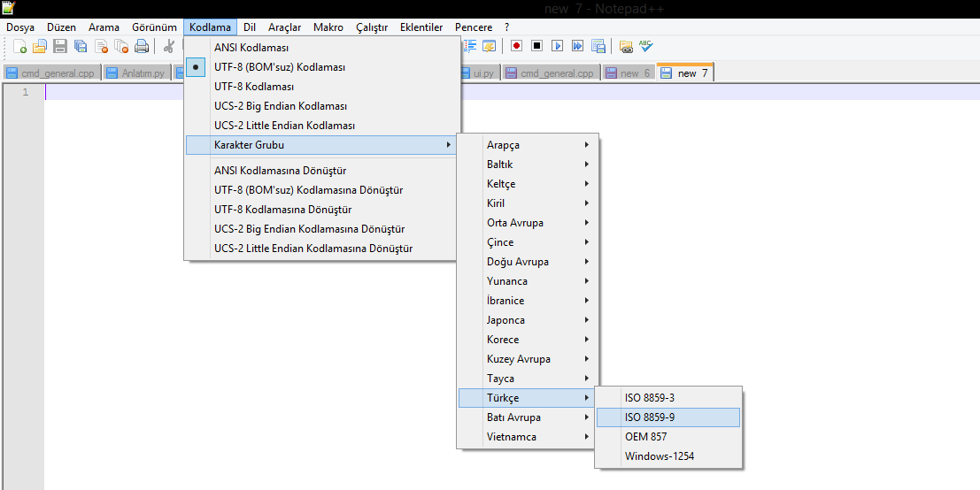This screenshot has height=490, width=980.
Task: Open the Dosya menu
Action: pos(20,27)
